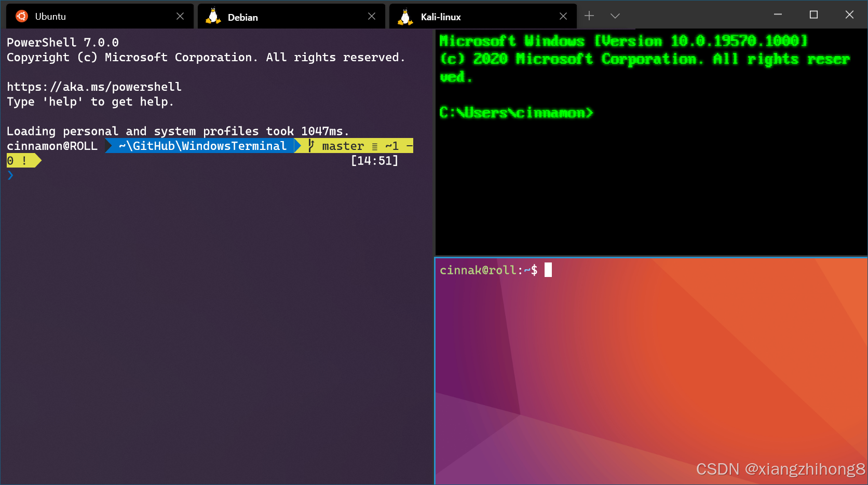Click the PowerShell 7.0.0 header line
The width and height of the screenshot is (868, 485).
[x=63, y=42]
